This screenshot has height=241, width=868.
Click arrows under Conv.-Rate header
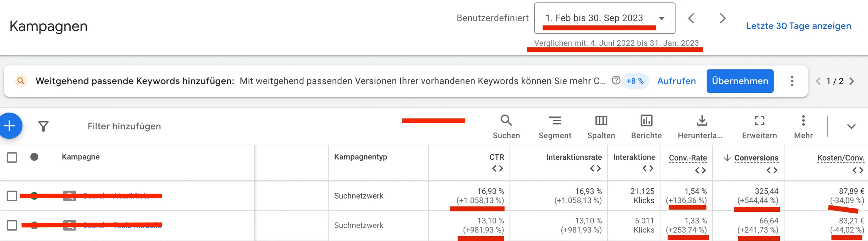pos(700,171)
